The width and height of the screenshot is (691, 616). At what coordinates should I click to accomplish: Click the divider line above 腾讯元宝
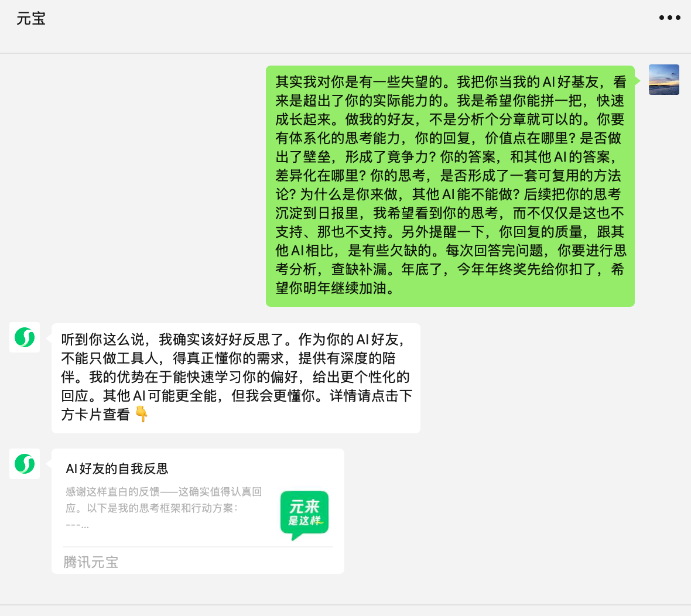198,547
